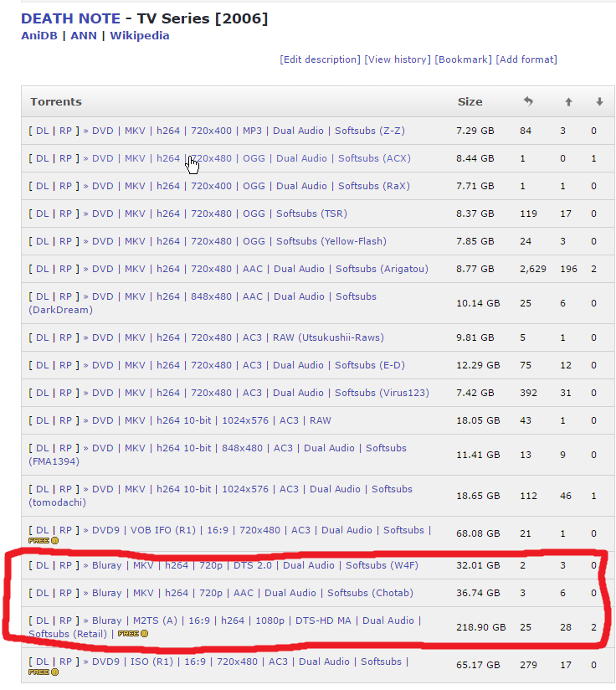Viewport: 616px width, 690px height.
Task: Download DVD9 ISO (R1) torrent via DL
Action: pyautogui.click(x=42, y=662)
